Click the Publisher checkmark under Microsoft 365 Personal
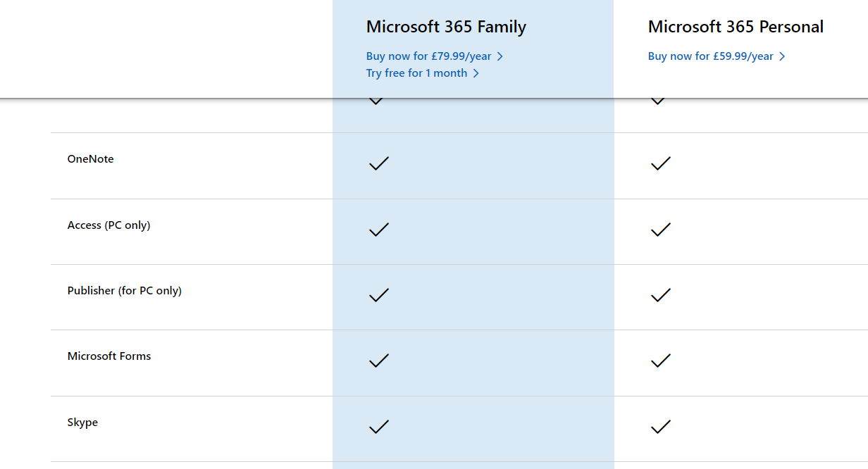 pyautogui.click(x=661, y=295)
